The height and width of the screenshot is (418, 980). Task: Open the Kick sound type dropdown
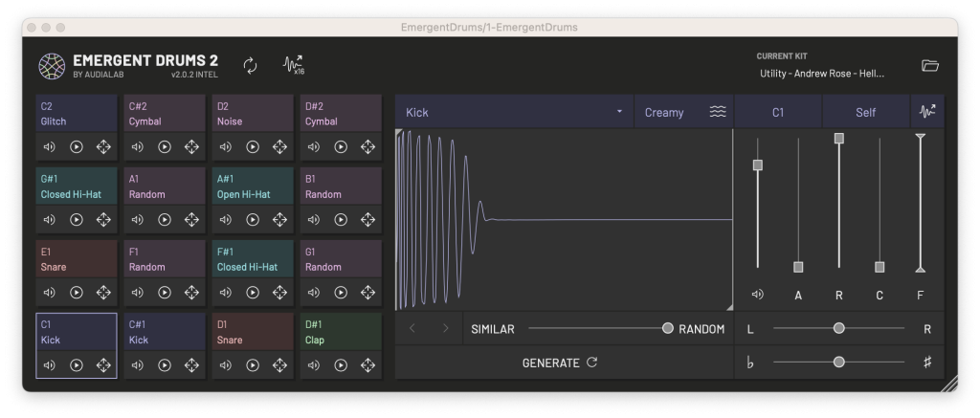515,112
